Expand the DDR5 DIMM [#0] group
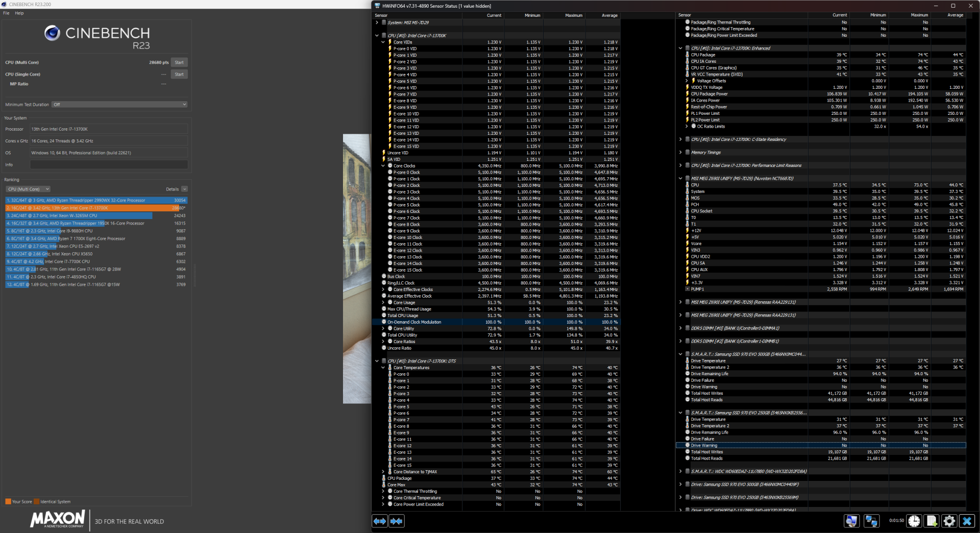 point(680,328)
